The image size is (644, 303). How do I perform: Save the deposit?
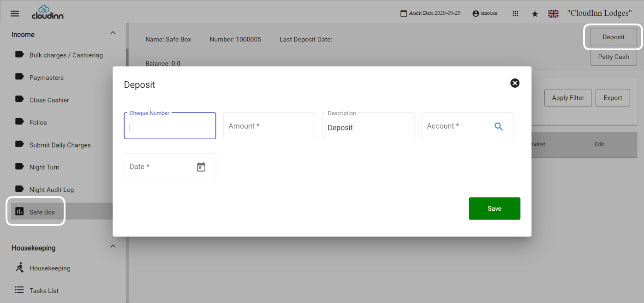tap(495, 208)
